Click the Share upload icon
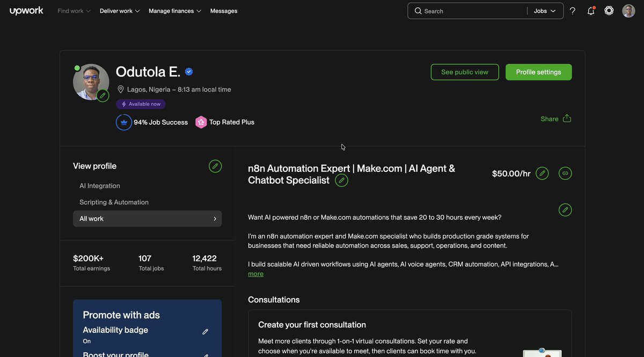This screenshot has height=357, width=644. [x=567, y=118]
